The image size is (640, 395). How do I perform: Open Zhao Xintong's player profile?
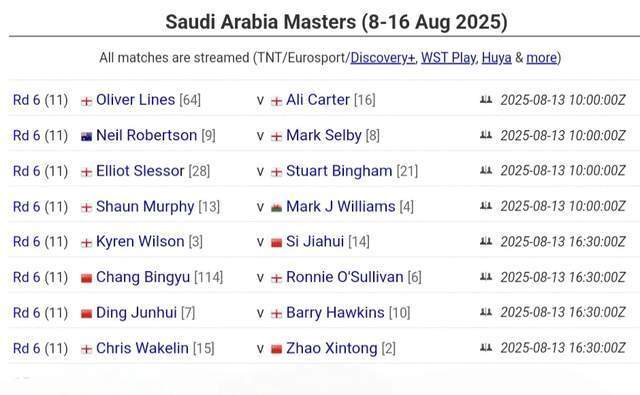tap(331, 348)
